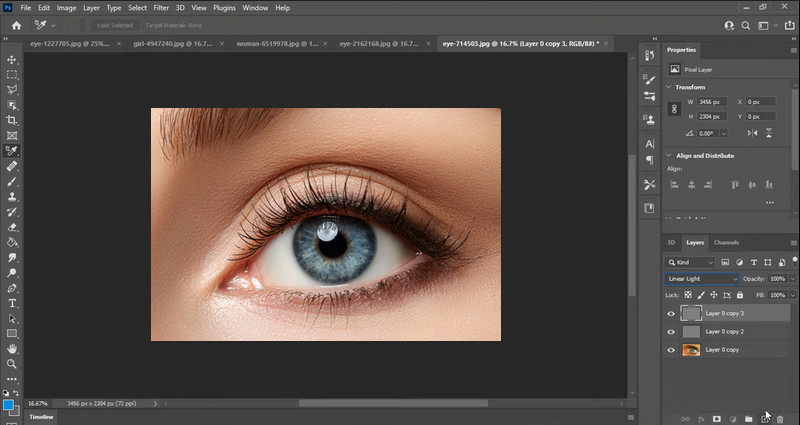This screenshot has height=425, width=800.
Task: Add a layer mask icon
Action: point(717,419)
